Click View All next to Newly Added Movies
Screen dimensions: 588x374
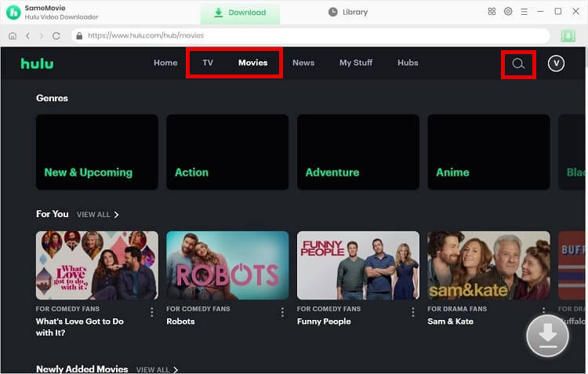pyautogui.click(x=153, y=370)
